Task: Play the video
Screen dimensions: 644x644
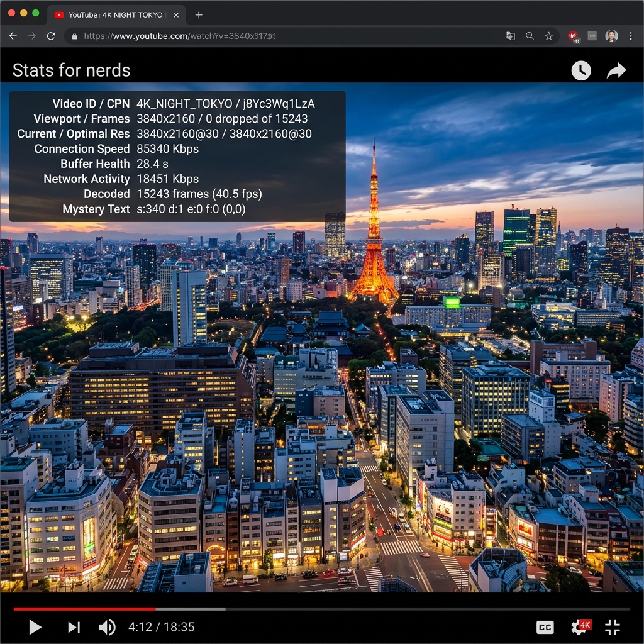Action: pyautogui.click(x=35, y=627)
